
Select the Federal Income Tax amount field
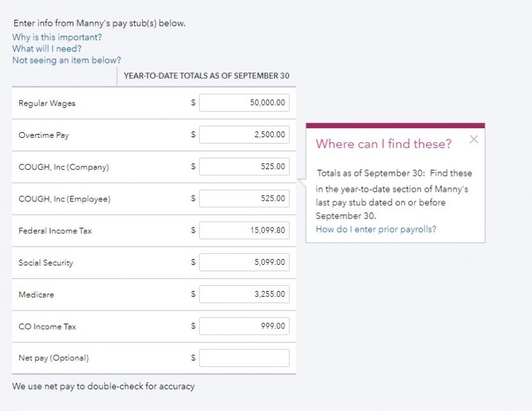point(244,230)
